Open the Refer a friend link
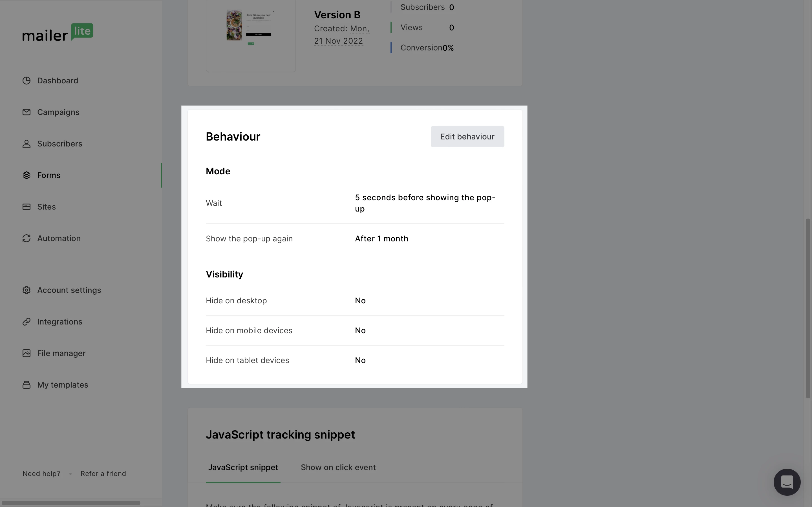 (x=103, y=473)
